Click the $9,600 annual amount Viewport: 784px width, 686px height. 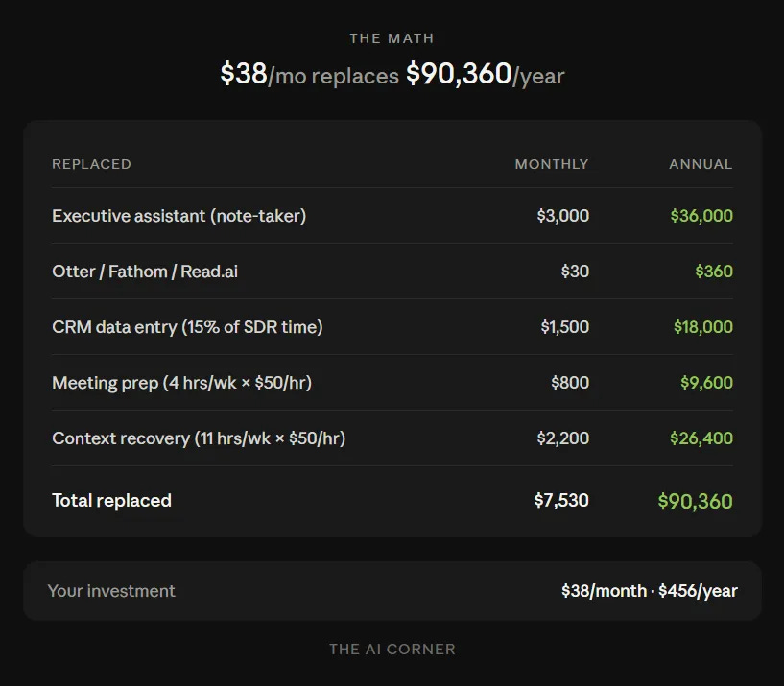click(x=706, y=383)
